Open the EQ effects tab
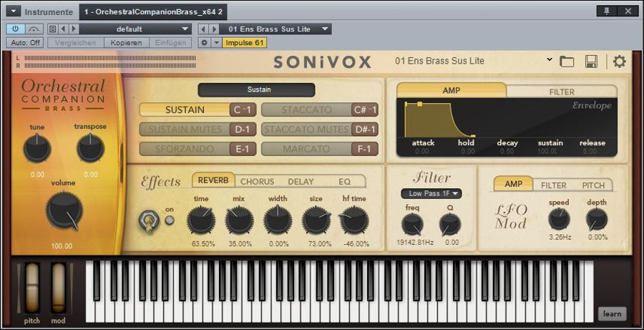644x330 pixels. (345, 181)
